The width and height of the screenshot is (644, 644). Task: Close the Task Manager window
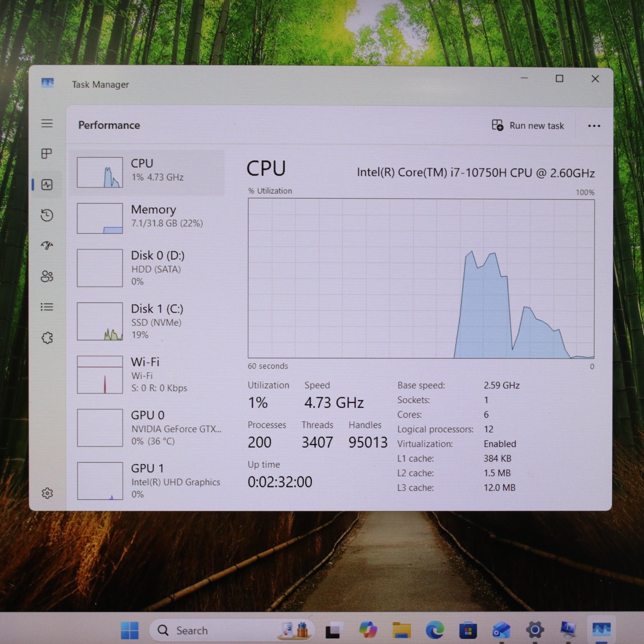(x=595, y=79)
